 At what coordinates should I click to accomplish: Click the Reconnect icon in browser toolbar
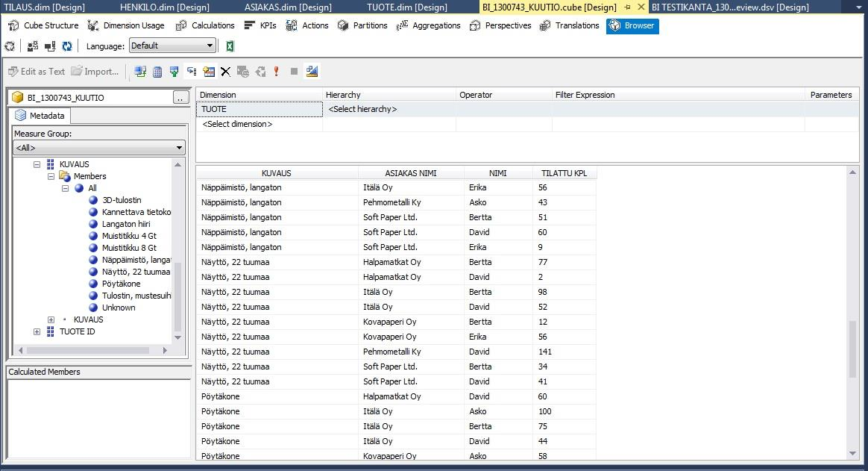pos(50,46)
